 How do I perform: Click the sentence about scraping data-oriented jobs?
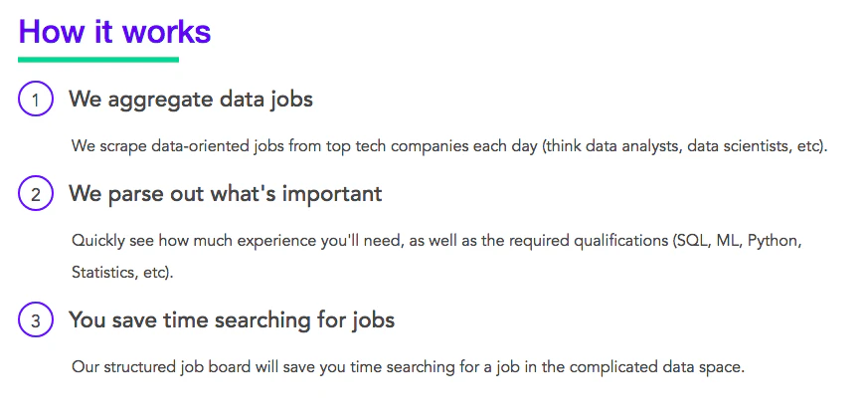(448, 146)
